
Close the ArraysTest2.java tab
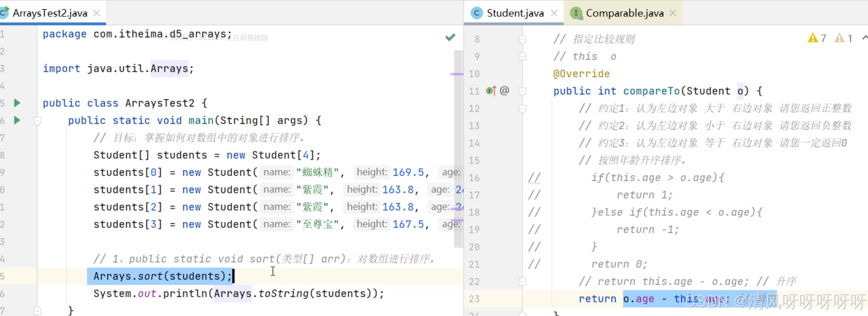pyautogui.click(x=96, y=13)
